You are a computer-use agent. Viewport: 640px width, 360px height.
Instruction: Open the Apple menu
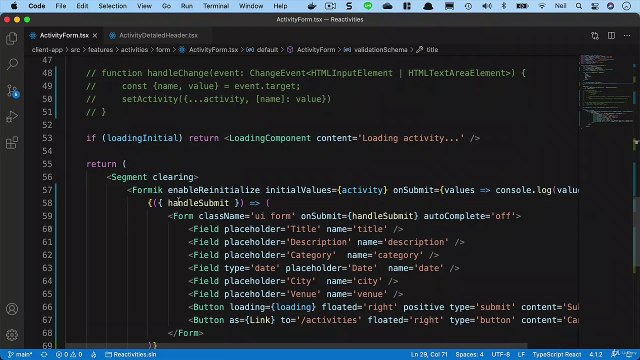click(x=14, y=6)
